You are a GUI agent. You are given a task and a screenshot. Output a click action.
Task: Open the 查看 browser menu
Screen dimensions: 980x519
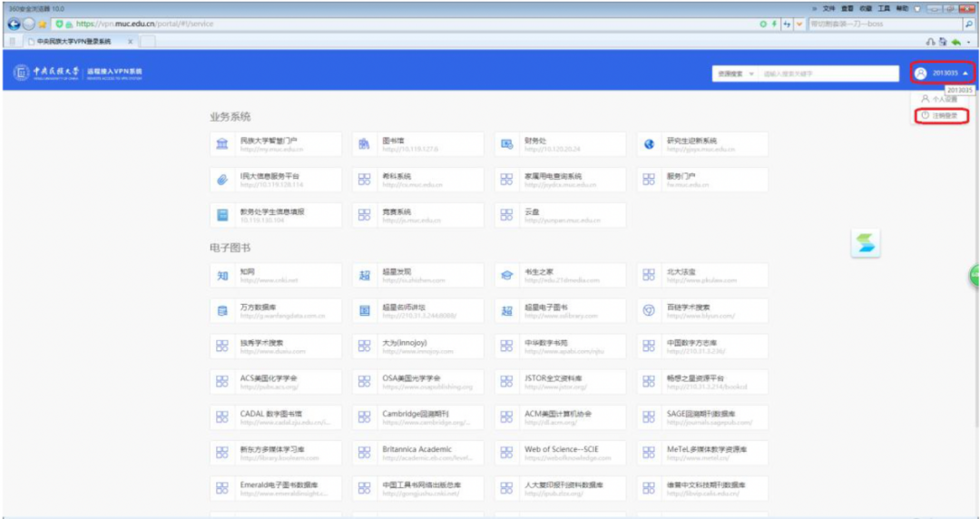tap(847, 9)
